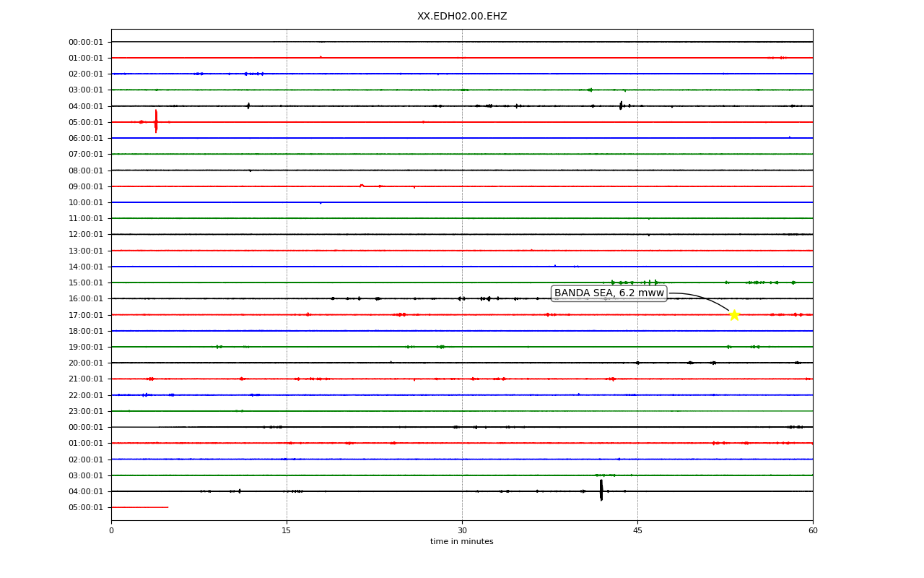Click the red bump on the 09:00:01 trace

362,186
